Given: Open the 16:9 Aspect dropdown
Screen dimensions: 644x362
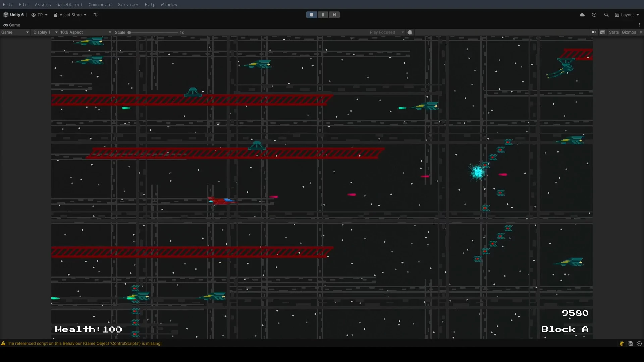Looking at the screenshot, I should point(85,32).
